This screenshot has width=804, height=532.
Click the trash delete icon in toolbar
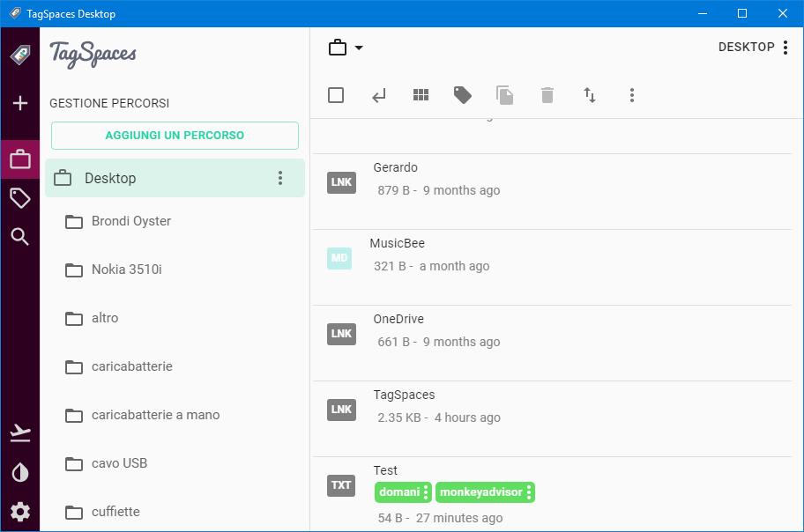(x=547, y=95)
